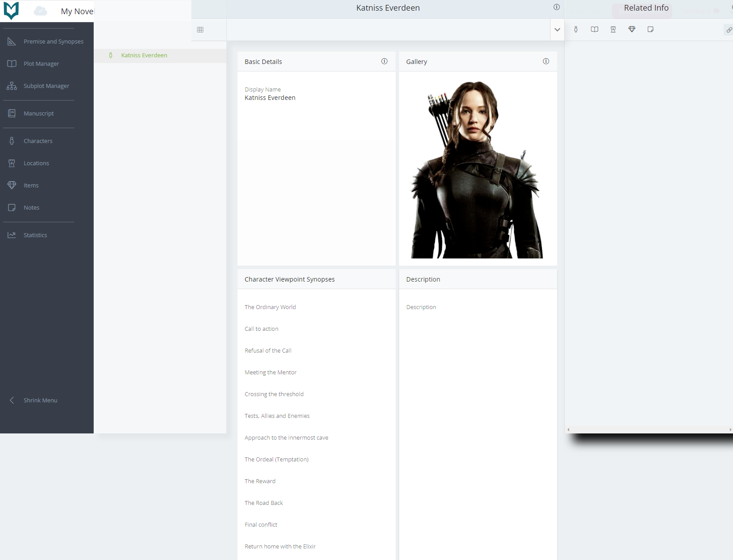Click the Related Info horizontal scrollbar

click(649, 429)
